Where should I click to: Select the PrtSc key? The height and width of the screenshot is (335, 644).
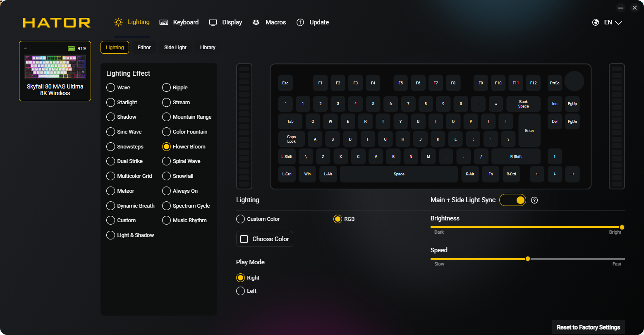pos(555,83)
